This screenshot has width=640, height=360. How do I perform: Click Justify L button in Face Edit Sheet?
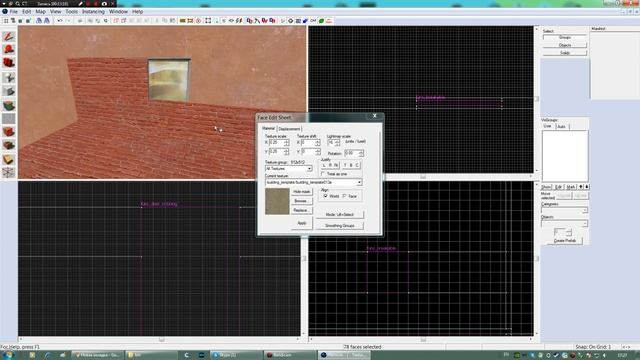tap(324, 165)
